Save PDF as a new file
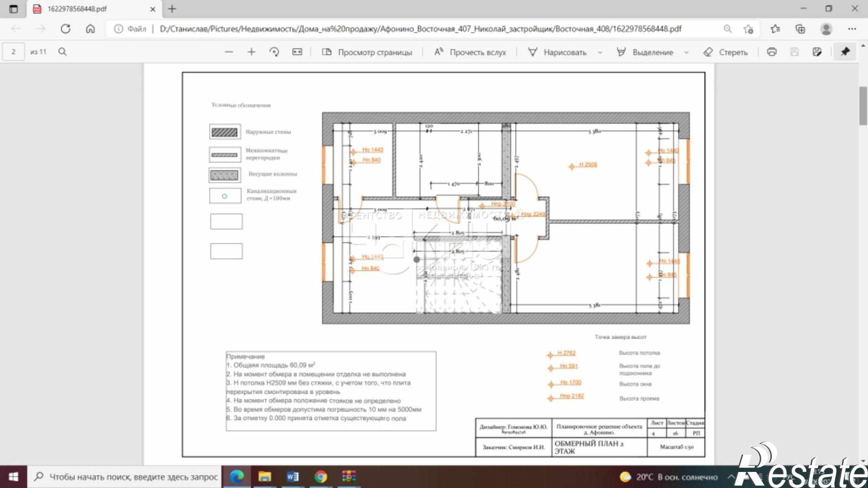This screenshot has width=868, height=488. 817,52
